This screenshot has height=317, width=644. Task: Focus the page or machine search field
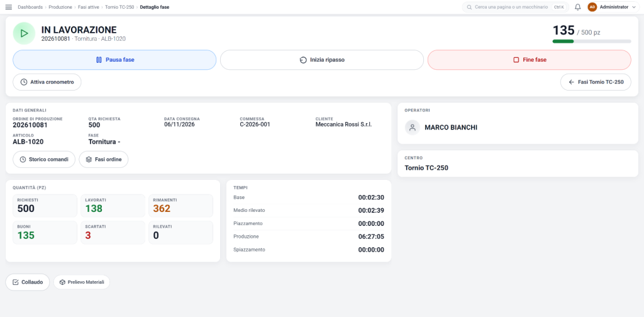(516, 7)
